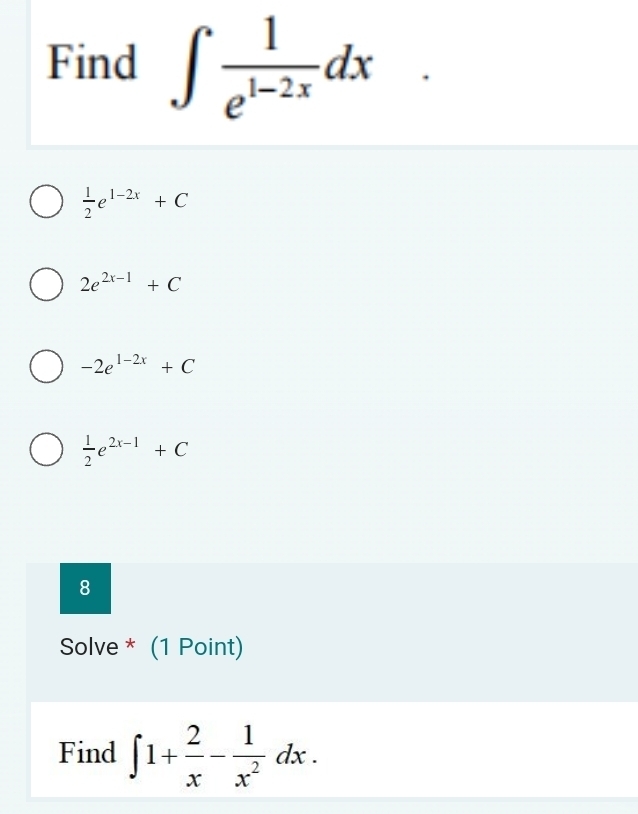Select the radio button for ½e^(2x−1) + C
The image size is (638, 814).
coord(45,449)
